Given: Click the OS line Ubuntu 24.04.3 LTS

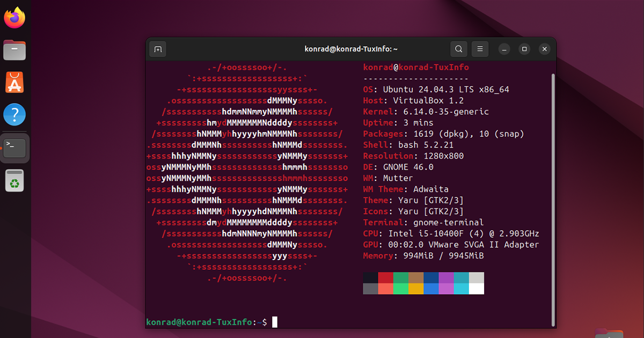Looking at the screenshot, I should coord(436,90).
